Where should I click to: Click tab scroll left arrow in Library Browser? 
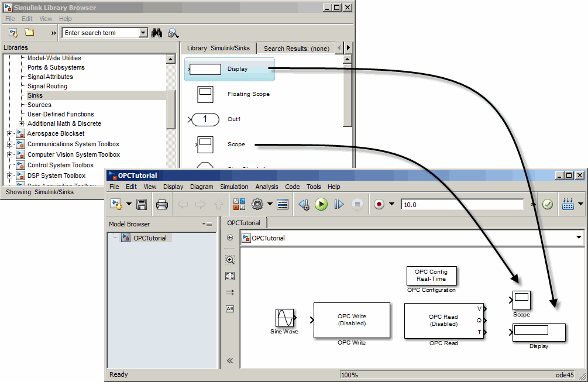(339, 47)
